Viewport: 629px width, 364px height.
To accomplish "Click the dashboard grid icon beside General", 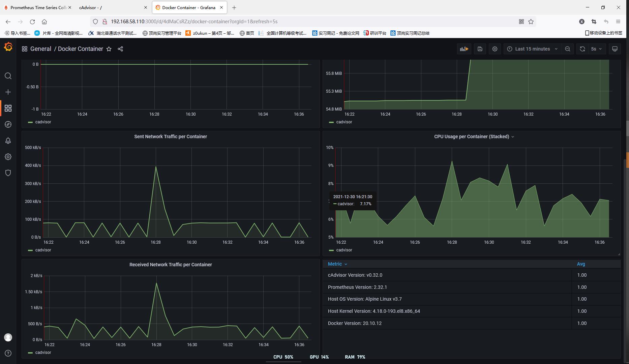I will click(x=25, y=49).
